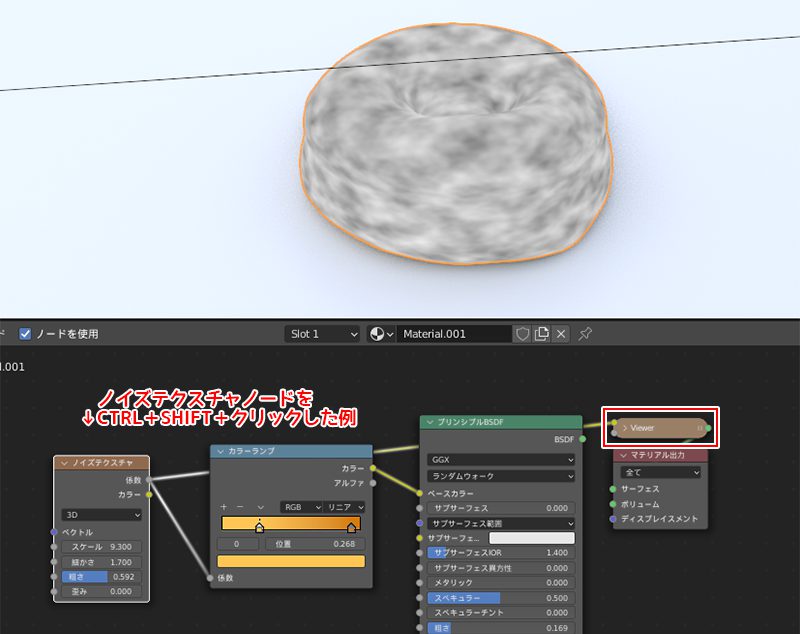This screenshot has width=800, height=634.
Task: Toggle the fake user shield icon
Action: (521, 334)
